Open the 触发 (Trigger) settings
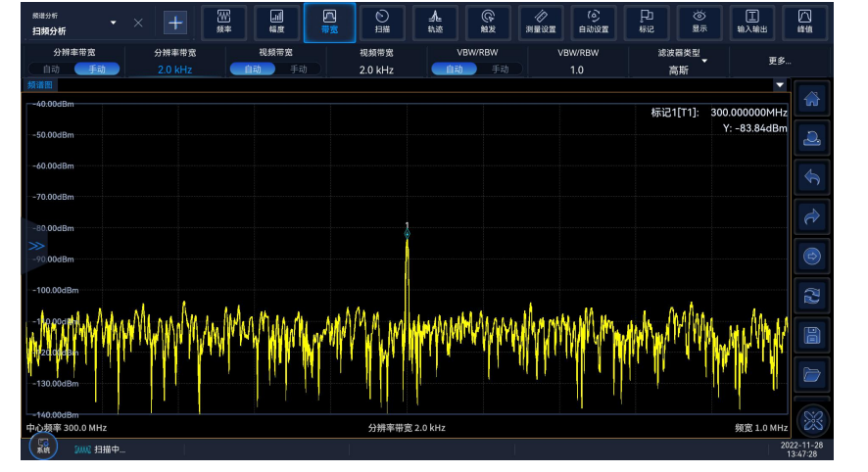Image resolution: width=868 pixels, height=472 pixels. click(488, 22)
